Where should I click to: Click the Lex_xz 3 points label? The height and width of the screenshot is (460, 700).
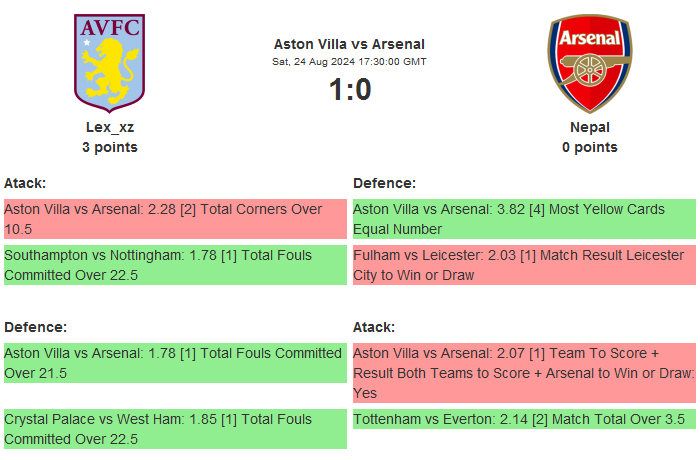[110, 147]
